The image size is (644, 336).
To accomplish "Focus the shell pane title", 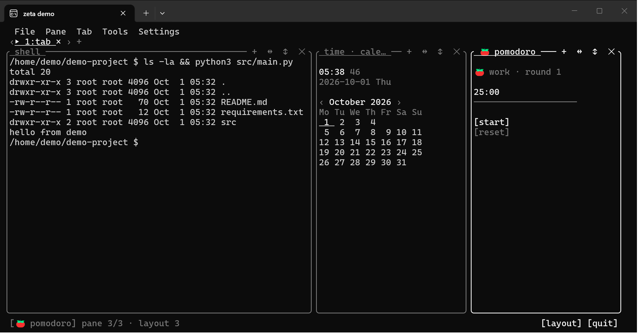I will [x=27, y=52].
